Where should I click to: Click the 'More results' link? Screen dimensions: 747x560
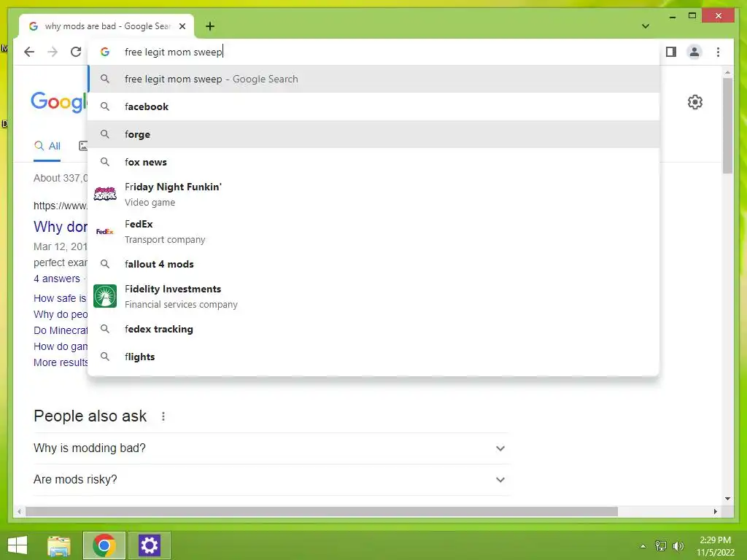point(61,362)
